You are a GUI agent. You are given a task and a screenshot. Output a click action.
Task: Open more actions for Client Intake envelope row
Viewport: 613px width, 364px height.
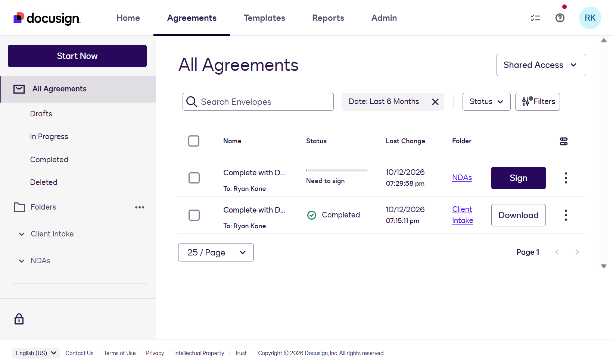coord(566,215)
